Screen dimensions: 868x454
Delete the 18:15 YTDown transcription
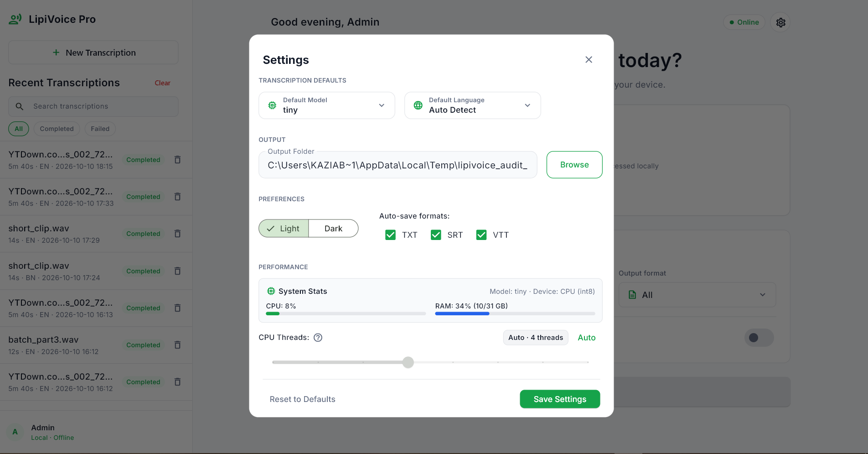(178, 160)
